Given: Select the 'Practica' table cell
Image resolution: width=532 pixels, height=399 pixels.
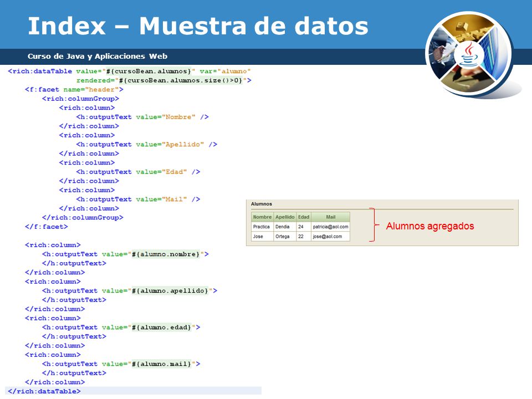Looking at the screenshot, I should [262, 227].
